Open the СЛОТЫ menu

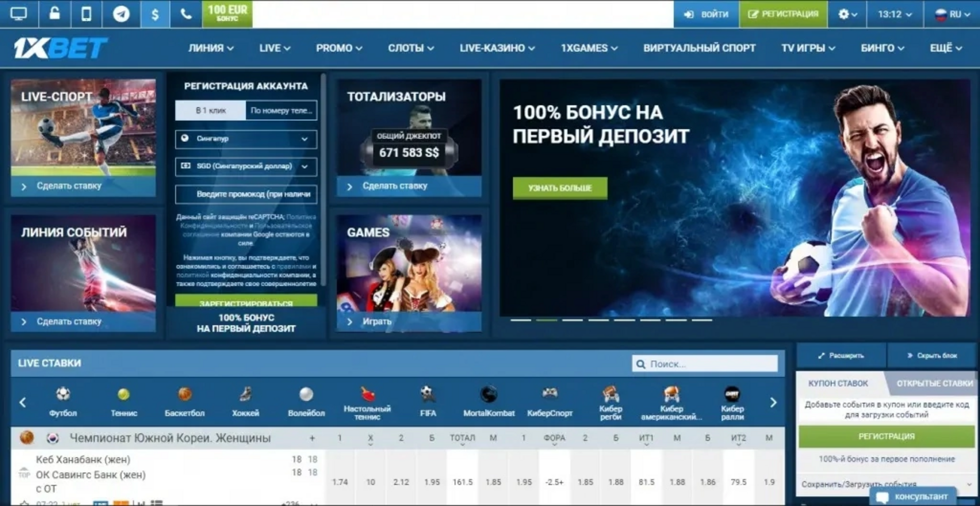click(x=411, y=48)
